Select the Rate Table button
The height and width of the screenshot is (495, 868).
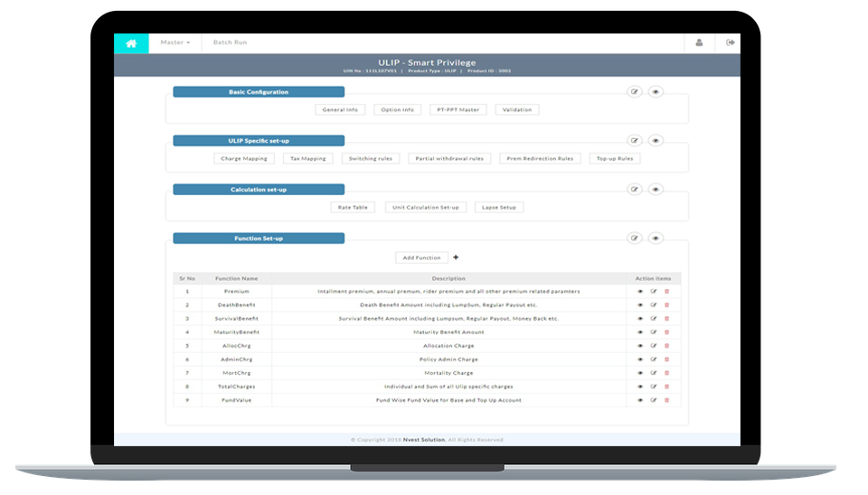[x=352, y=207]
